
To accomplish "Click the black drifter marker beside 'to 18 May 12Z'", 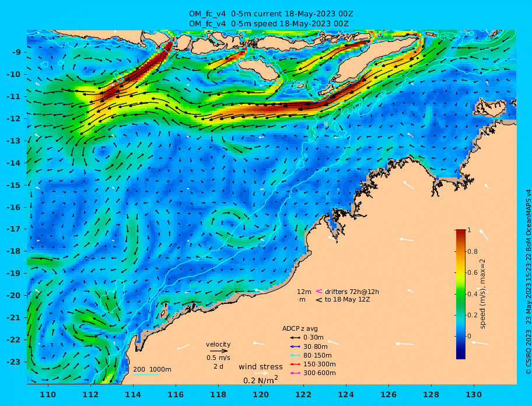I will [x=319, y=300].
